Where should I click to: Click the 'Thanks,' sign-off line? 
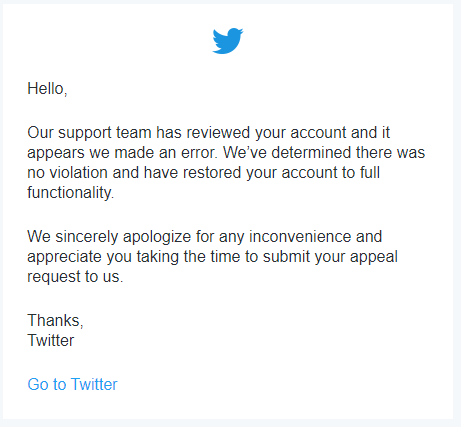(x=55, y=320)
